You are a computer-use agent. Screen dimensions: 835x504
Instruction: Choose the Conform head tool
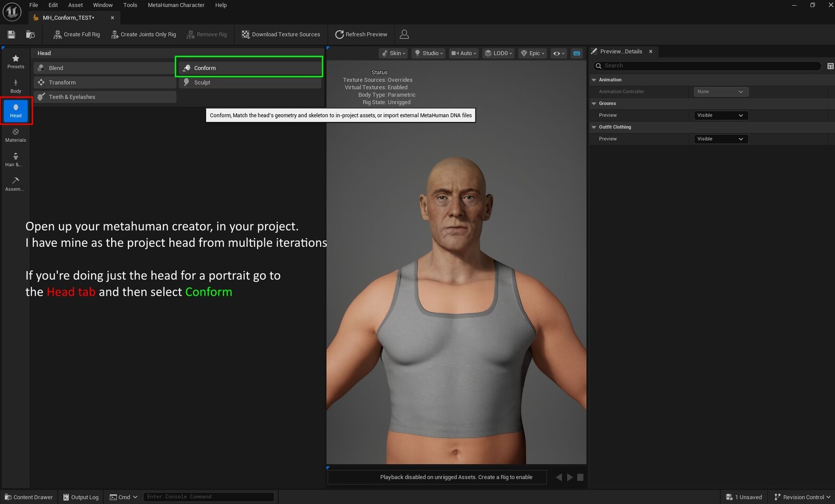click(250, 68)
